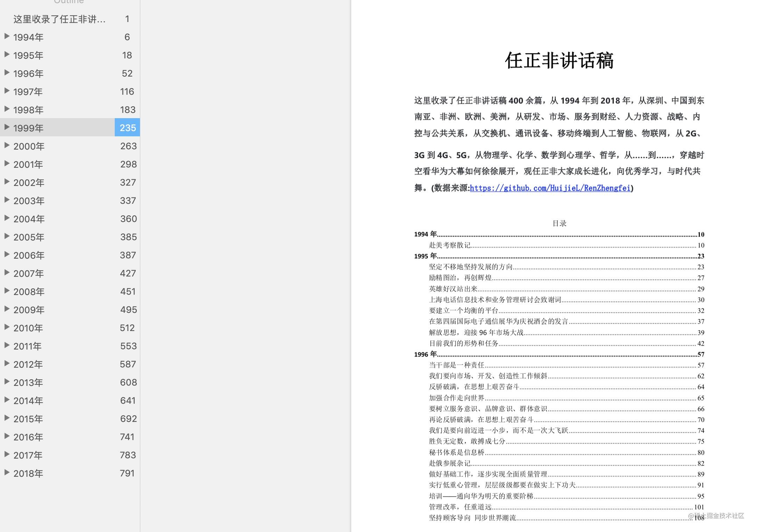The width and height of the screenshot is (757, 532).
Task: Expand the highlighted 1999年 entry
Action: [7, 127]
